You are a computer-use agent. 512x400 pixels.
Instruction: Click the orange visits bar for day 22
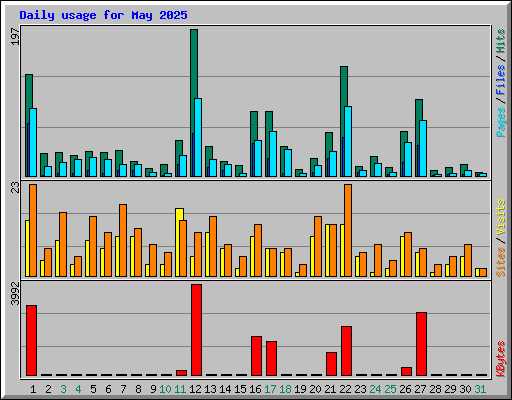point(348,230)
